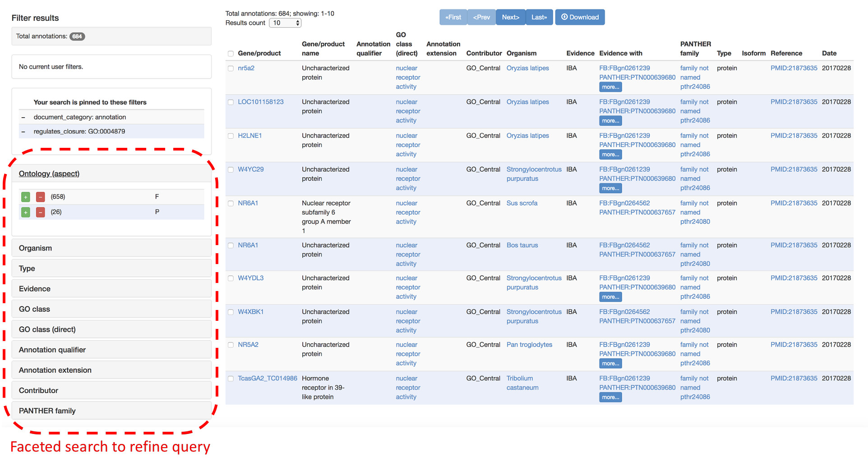Viewport: 868px width, 466px height.
Task: Open the Oryzias latipes organism link
Action: 527,68
